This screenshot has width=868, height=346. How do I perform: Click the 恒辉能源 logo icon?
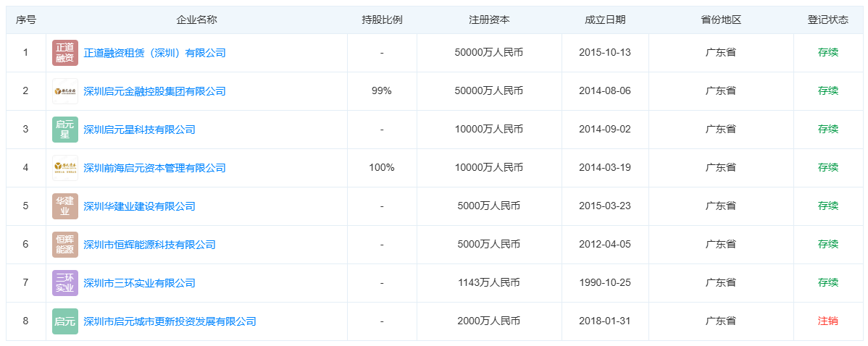65,245
